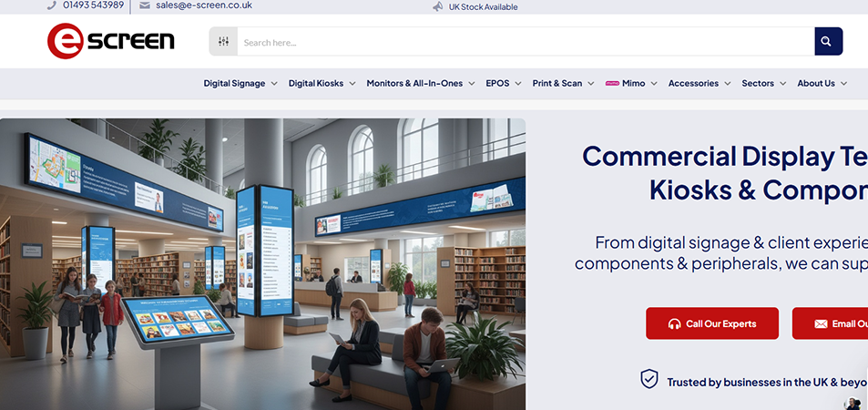
Task: Expand the Digital Signage dropdown chevron
Action: (274, 84)
